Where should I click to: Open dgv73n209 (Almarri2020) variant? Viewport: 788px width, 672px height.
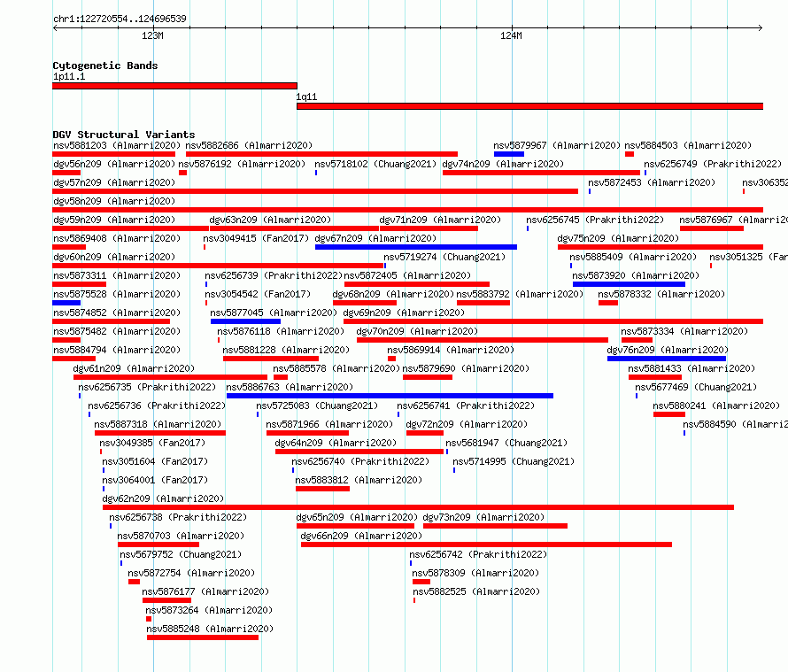495,526
